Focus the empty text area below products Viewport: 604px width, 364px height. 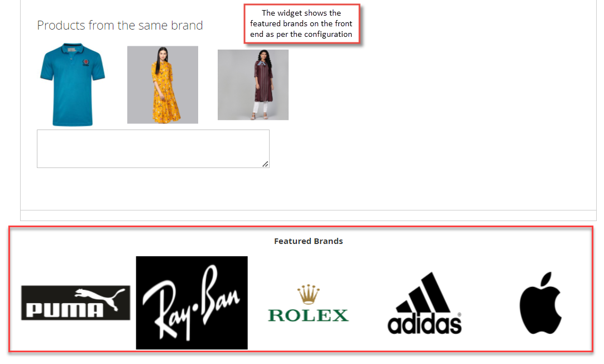[153, 149]
